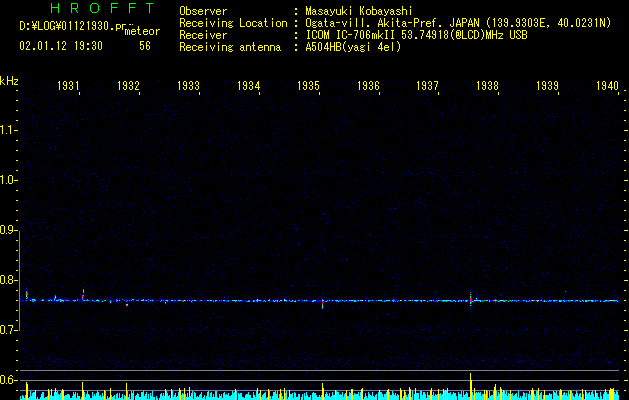Image resolution: width=629 pixels, height=400 pixels.
Task: Click the 0.8 kHz frequency axis label
Action: 9,280
